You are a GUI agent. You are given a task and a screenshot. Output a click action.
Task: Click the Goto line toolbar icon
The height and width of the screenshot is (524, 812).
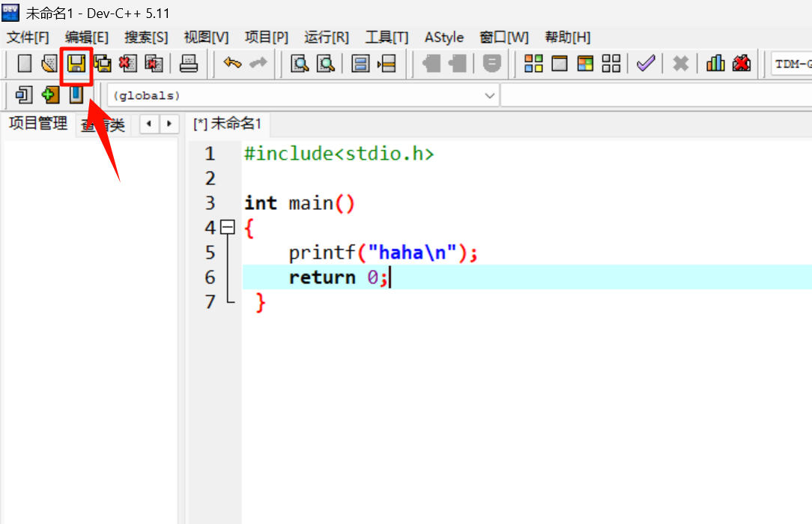pos(387,64)
